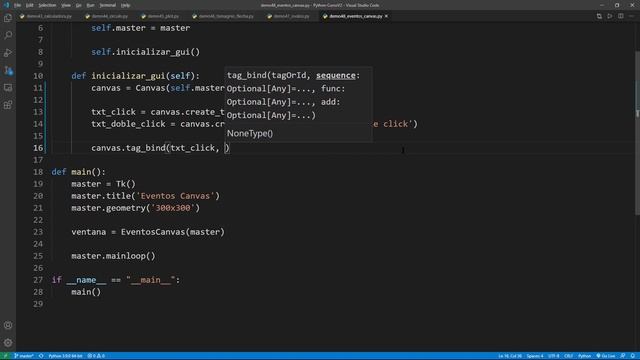Change the Python language mode
Image resolution: width=640 pixels, height=360 pixels.
pos(584,356)
